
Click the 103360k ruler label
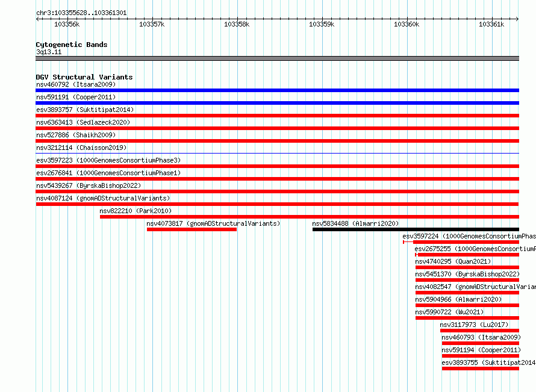pos(407,24)
